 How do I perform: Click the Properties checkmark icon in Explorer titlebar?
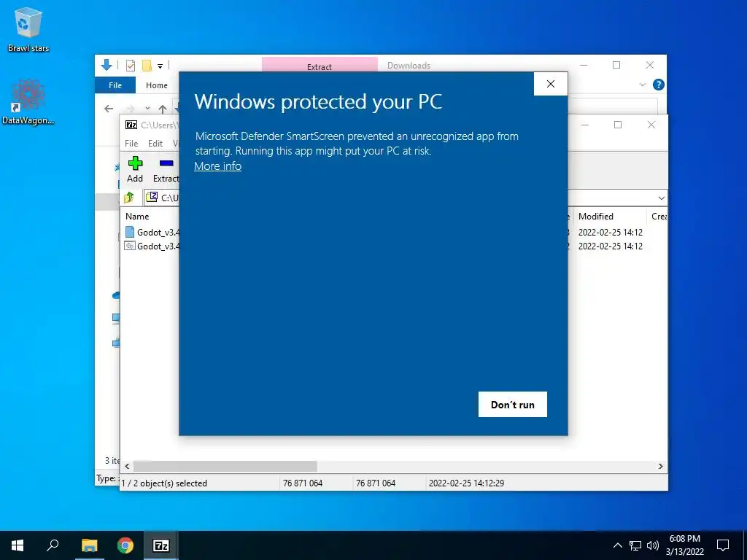point(130,65)
